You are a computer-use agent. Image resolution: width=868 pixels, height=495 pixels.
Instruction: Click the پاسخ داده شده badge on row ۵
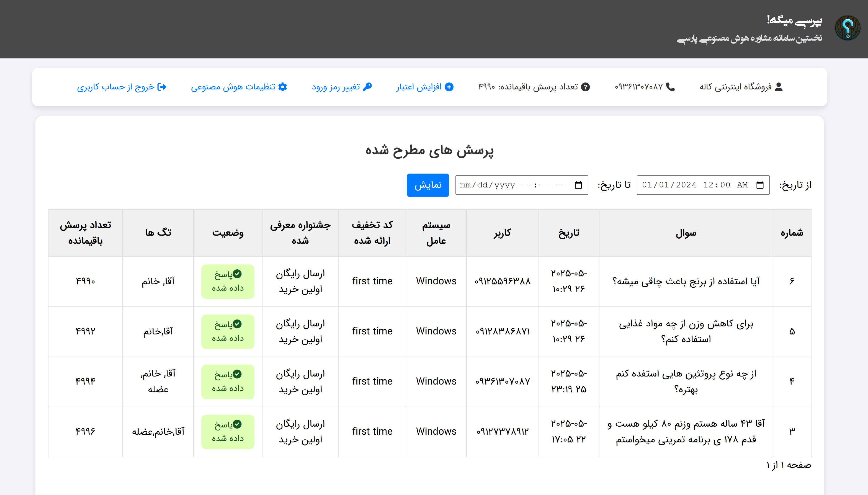pyautogui.click(x=228, y=331)
